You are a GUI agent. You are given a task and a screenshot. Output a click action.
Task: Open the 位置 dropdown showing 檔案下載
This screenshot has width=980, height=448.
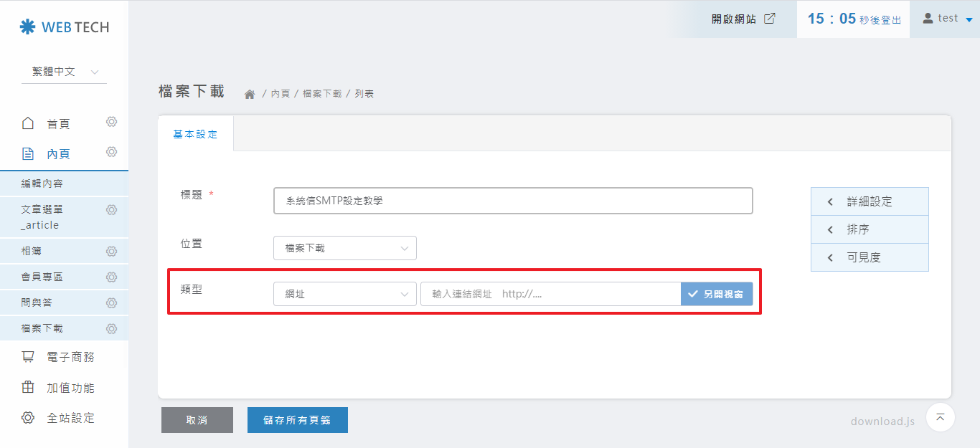tap(344, 248)
